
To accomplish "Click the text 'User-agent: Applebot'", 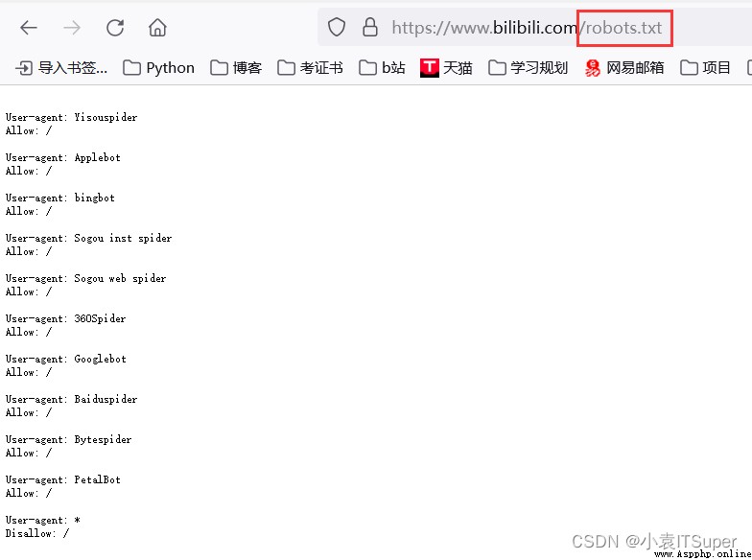I will pos(63,157).
